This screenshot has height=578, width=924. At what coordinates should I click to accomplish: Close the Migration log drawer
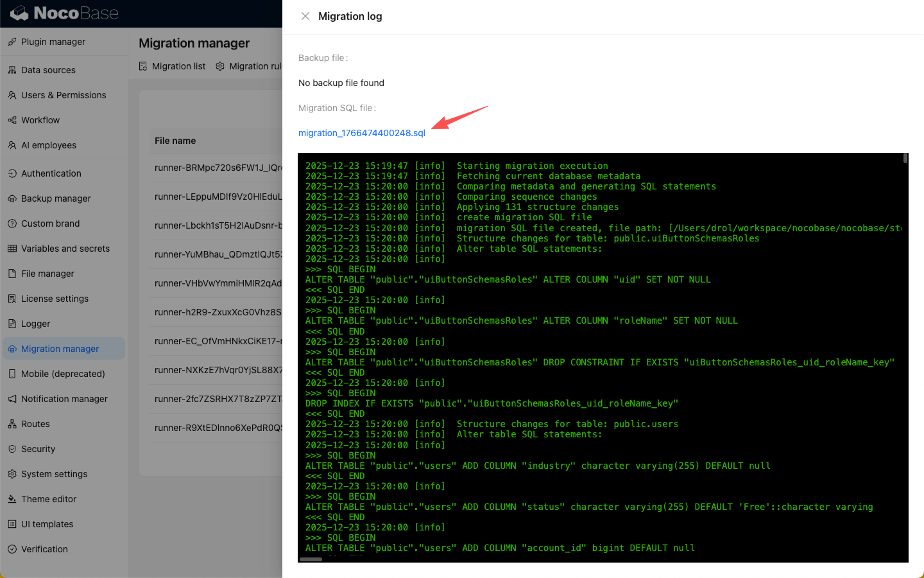point(305,16)
